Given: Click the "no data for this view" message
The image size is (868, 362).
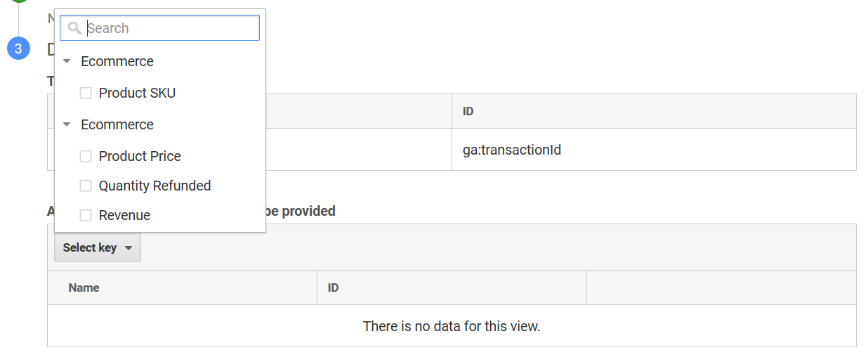Looking at the screenshot, I should 452,326.
